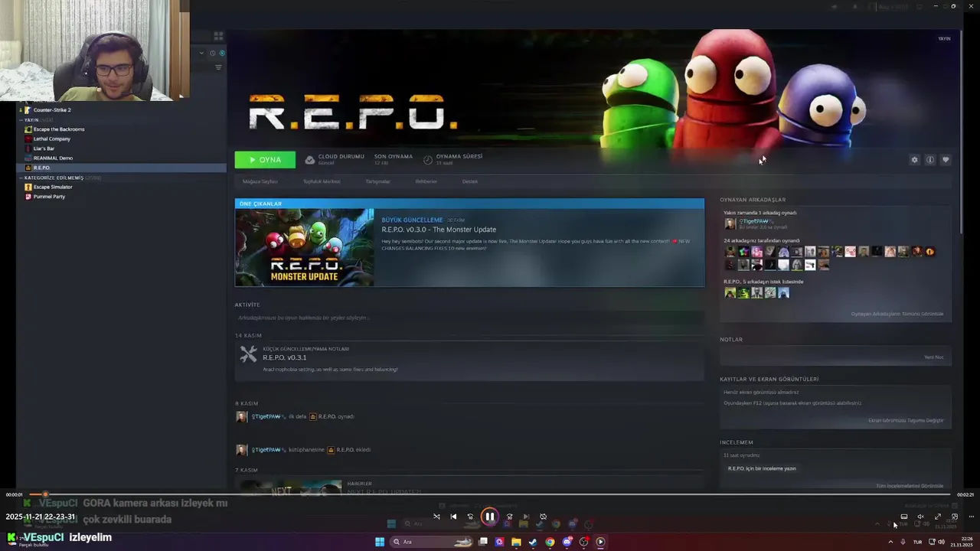Toggle shuffle in the media player
The image size is (980, 551).
(x=436, y=517)
